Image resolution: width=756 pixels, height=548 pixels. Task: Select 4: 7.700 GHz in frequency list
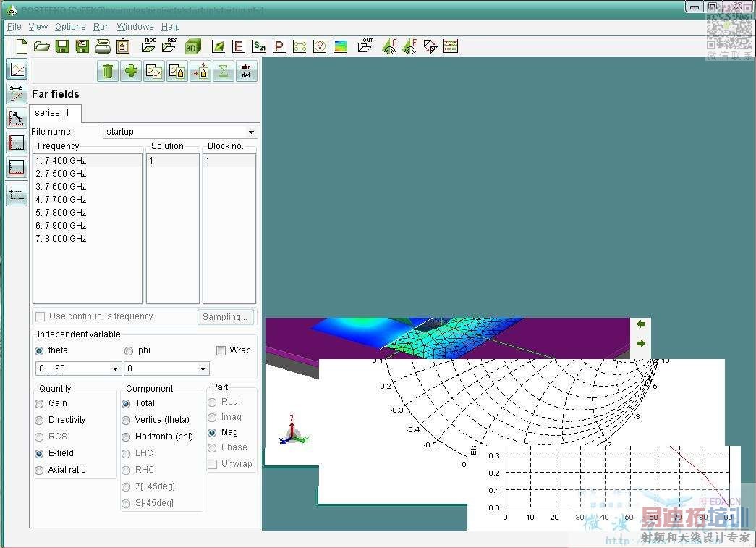61,200
